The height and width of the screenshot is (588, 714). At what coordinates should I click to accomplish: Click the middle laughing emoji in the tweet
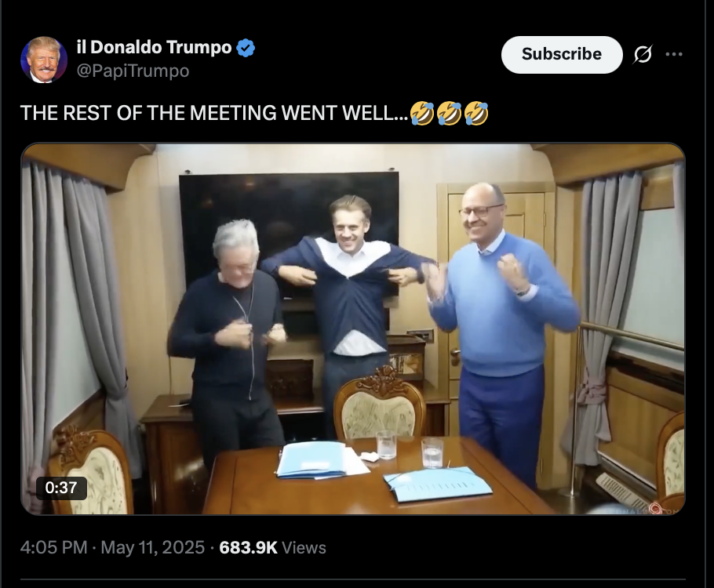(x=449, y=114)
